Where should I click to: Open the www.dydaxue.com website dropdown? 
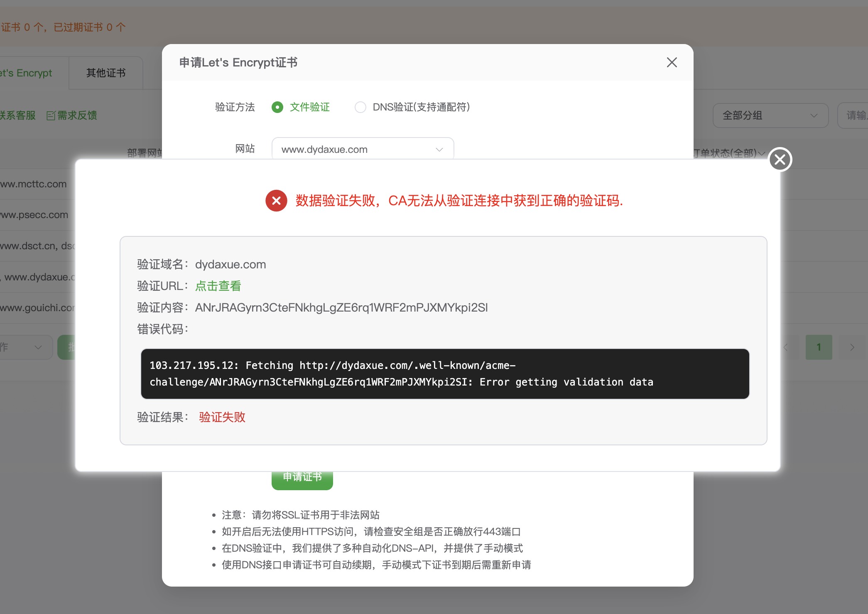(362, 149)
